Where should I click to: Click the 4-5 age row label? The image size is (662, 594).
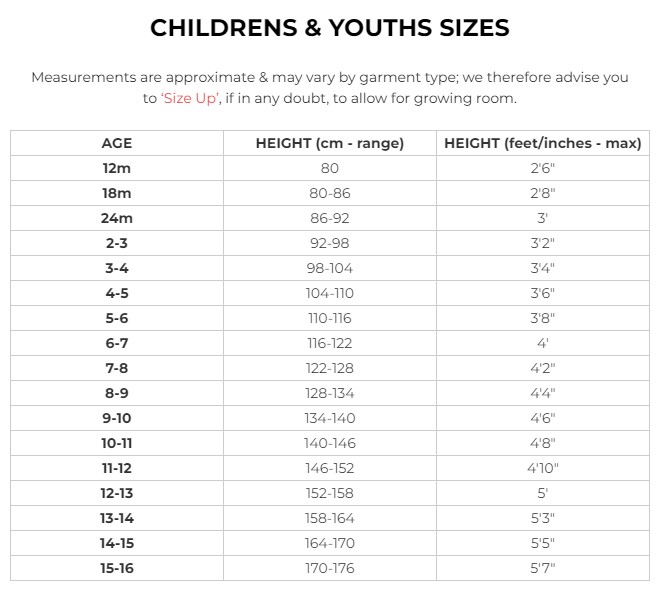point(117,293)
